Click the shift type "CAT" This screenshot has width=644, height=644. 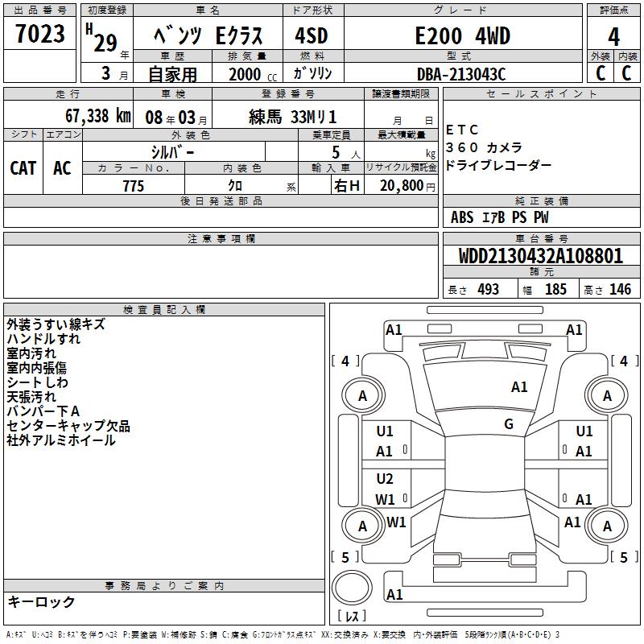[x=23, y=168]
